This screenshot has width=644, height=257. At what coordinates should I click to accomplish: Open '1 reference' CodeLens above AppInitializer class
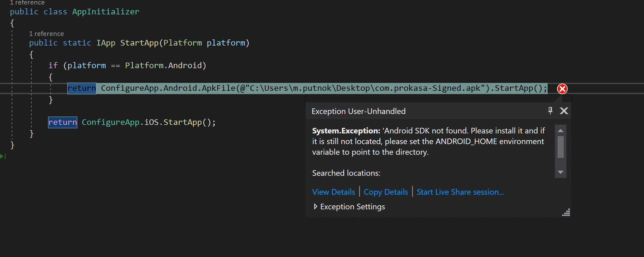[x=27, y=3]
